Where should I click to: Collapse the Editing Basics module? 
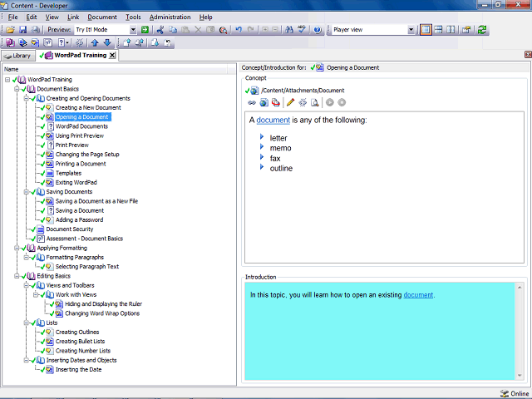click(x=17, y=276)
